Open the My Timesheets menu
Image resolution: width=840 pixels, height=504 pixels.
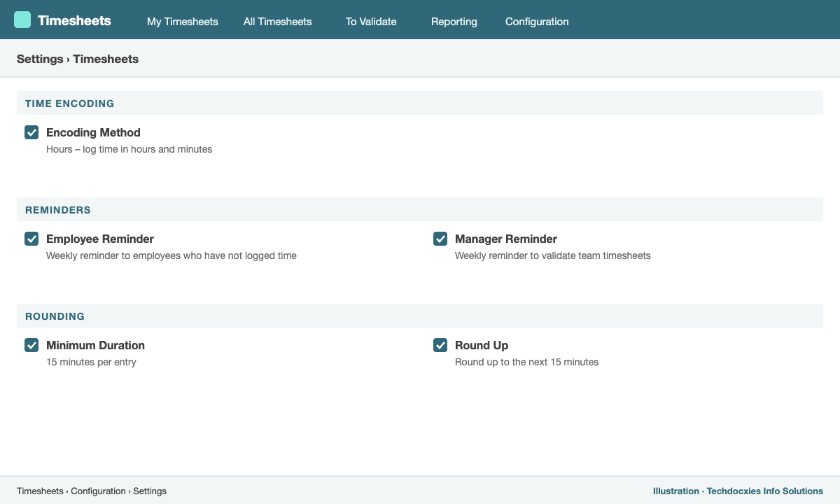(x=183, y=22)
